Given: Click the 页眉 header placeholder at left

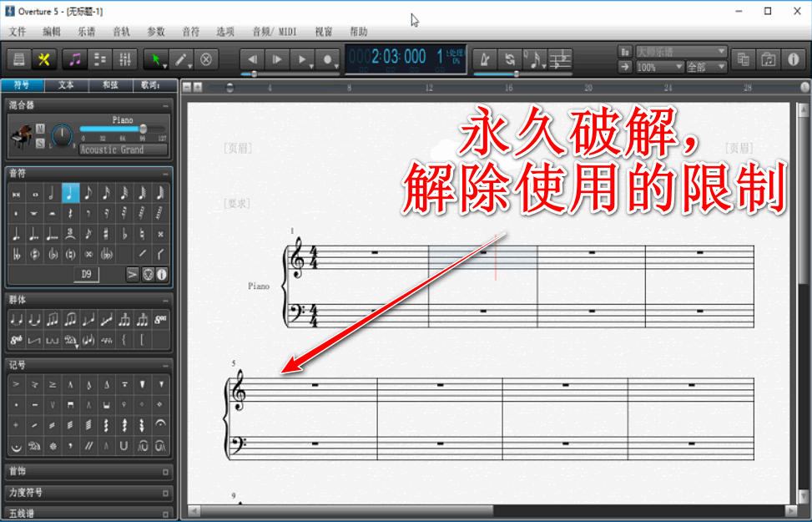Looking at the screenshot, I should point(238,149).
